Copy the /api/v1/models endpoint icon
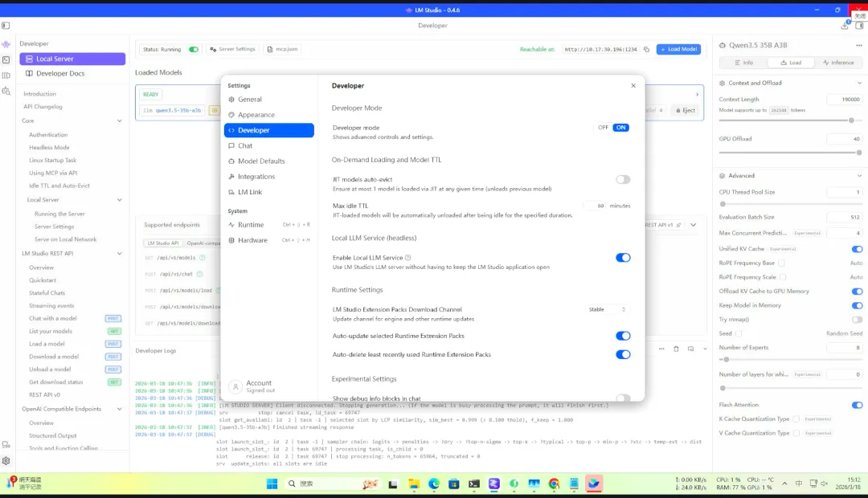Viewport: 868px width, 498px height. tap(202, 258)
